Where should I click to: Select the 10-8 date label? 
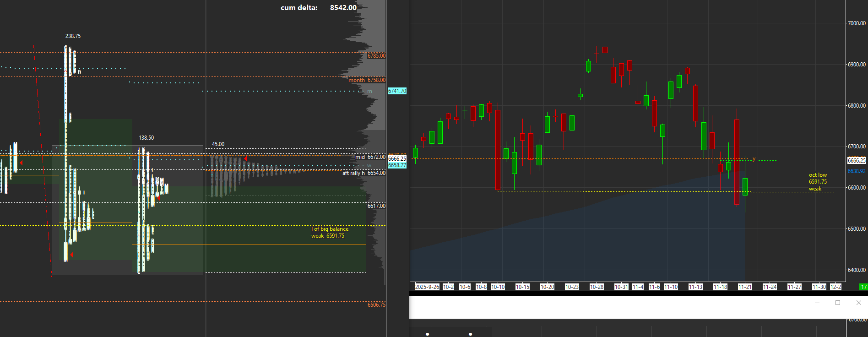481,287
